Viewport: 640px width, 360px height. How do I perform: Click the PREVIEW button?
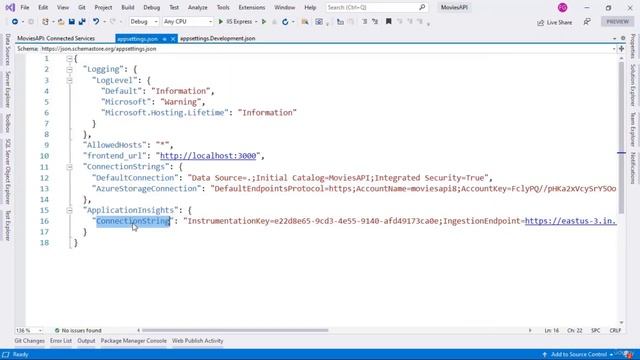[x=617, y=22]
